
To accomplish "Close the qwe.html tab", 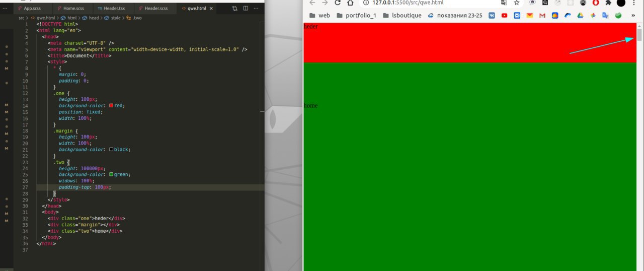I will [x=211, y=9].
